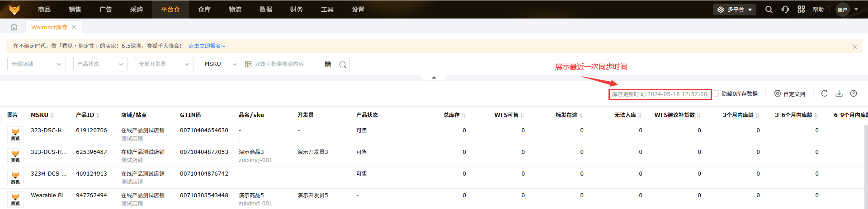Open the search magnifier in top bar
This screenshot has height=209, width=868.
[x=769, y=9]
